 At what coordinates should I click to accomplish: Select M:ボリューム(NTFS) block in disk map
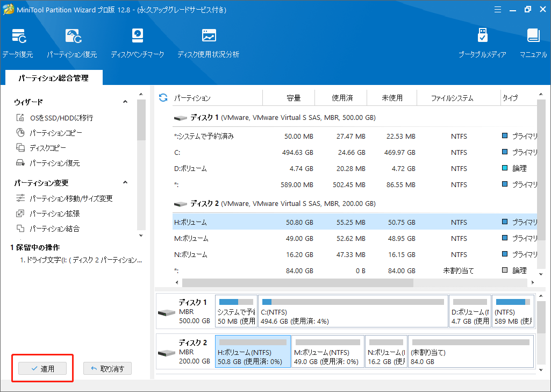coord(328,351)
